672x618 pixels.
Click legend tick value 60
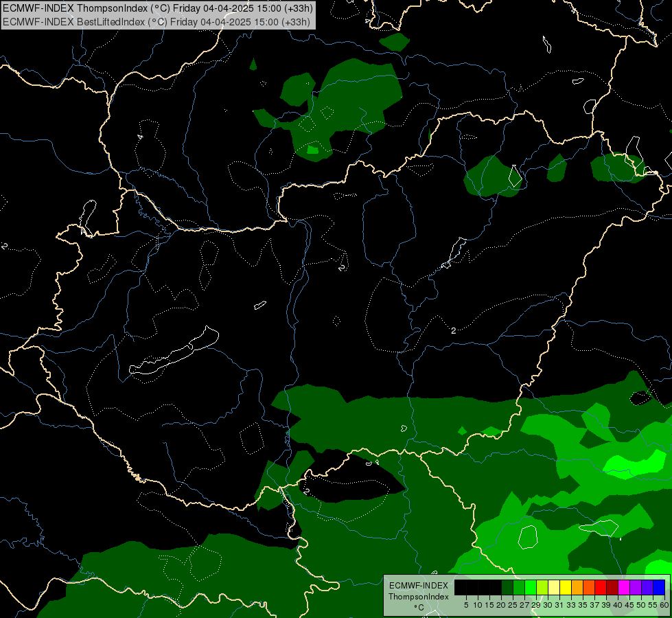(664, 605)
